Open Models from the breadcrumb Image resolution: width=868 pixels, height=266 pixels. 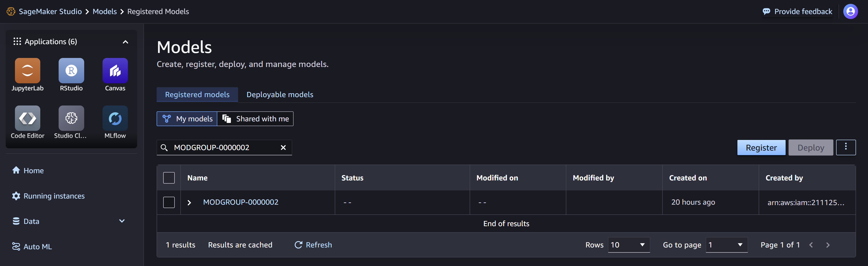[105, 11]
